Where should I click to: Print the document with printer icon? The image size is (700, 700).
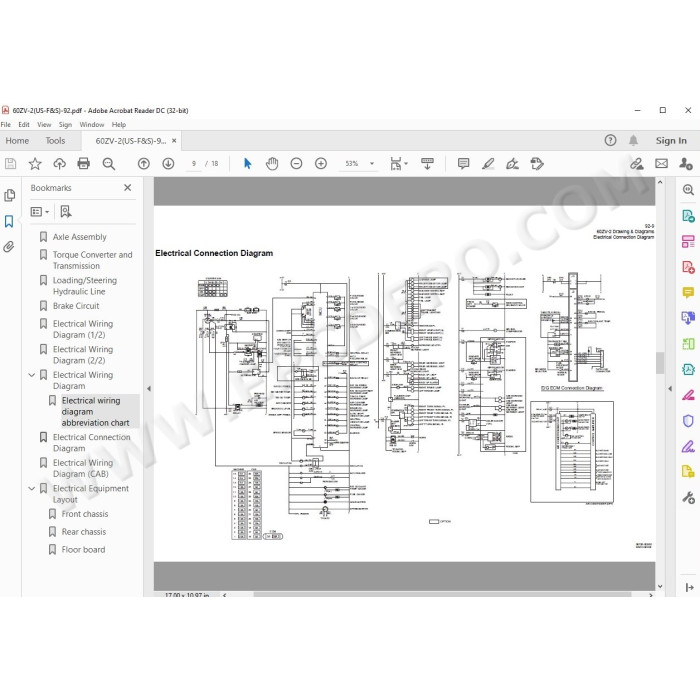pyautogui.click(x=83, y=164)
